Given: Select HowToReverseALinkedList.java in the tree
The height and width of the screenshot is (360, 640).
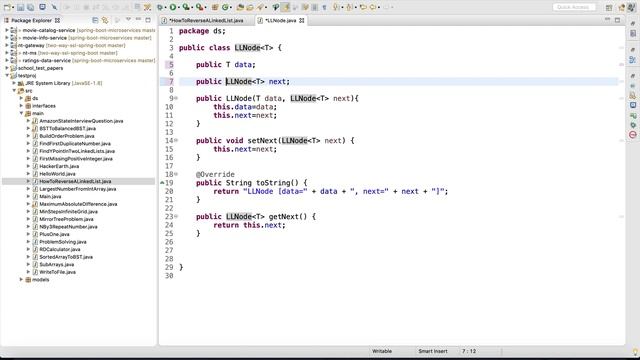Looking at the screenshot, I should coord(75,181).
